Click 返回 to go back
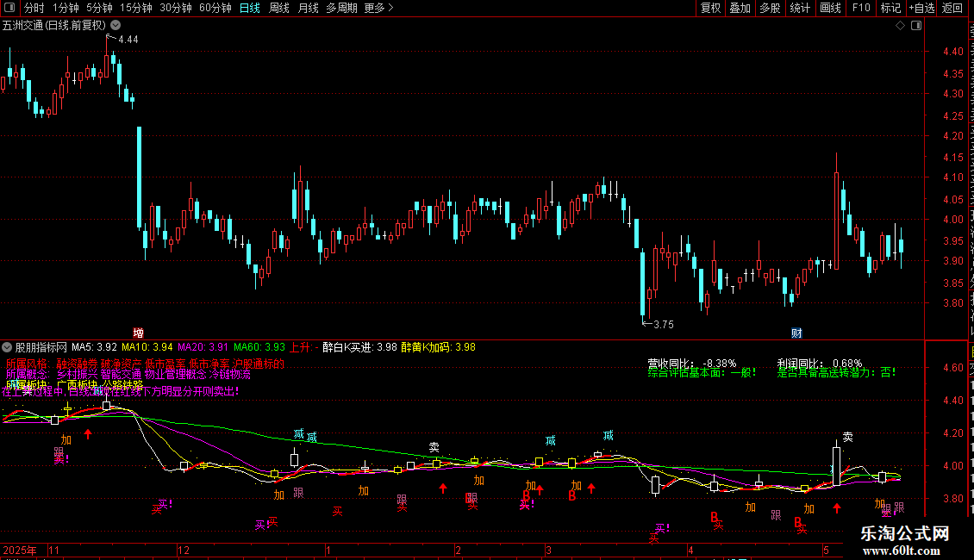Screen dimensions: 974x560 [952, 8]
